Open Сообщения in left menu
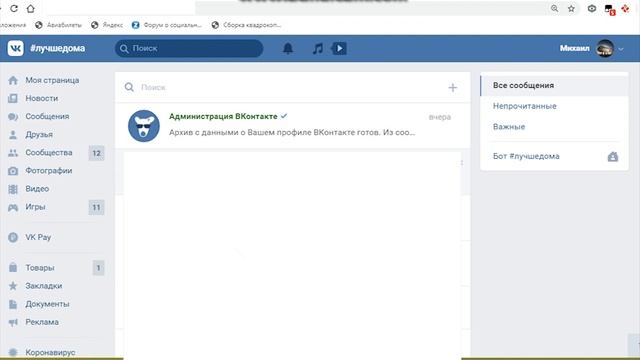Viewport: 640px width, 360px height. click(47, 116)
